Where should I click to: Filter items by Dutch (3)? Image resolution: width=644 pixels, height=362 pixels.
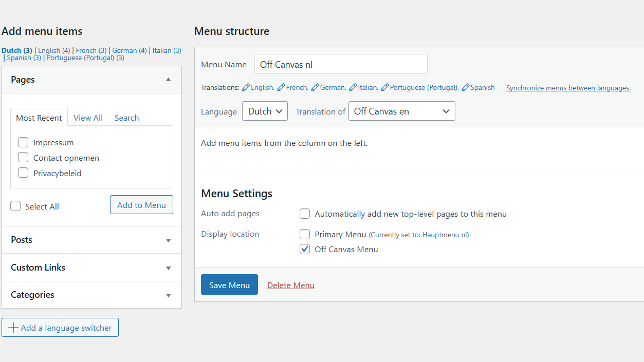tap(17, 50)
